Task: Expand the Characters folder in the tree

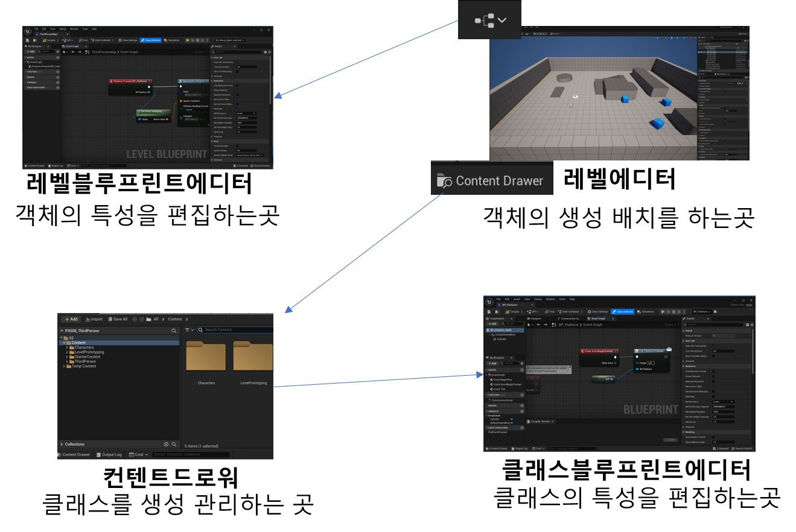Action: [68, 347]
